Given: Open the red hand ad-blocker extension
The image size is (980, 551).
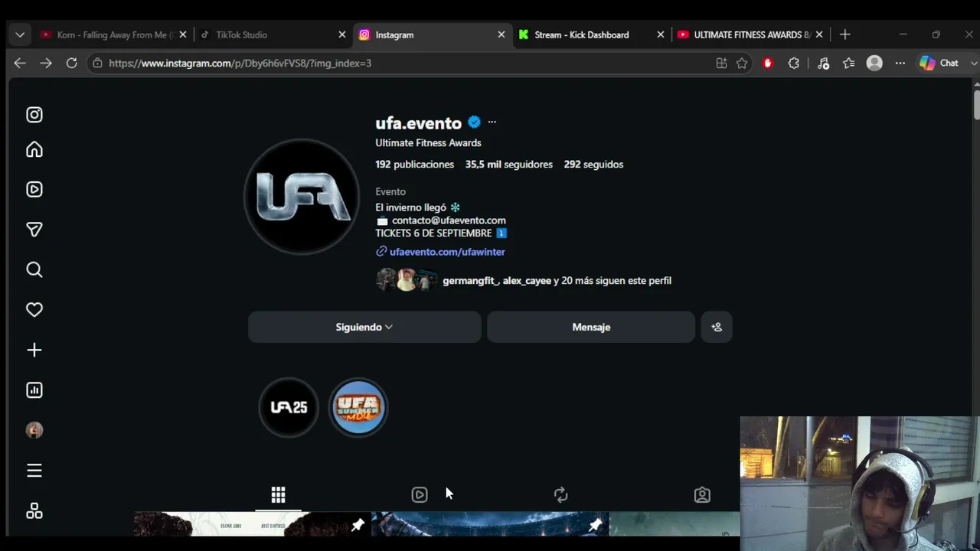Looking at the screenshot, I should coord(768,64).
